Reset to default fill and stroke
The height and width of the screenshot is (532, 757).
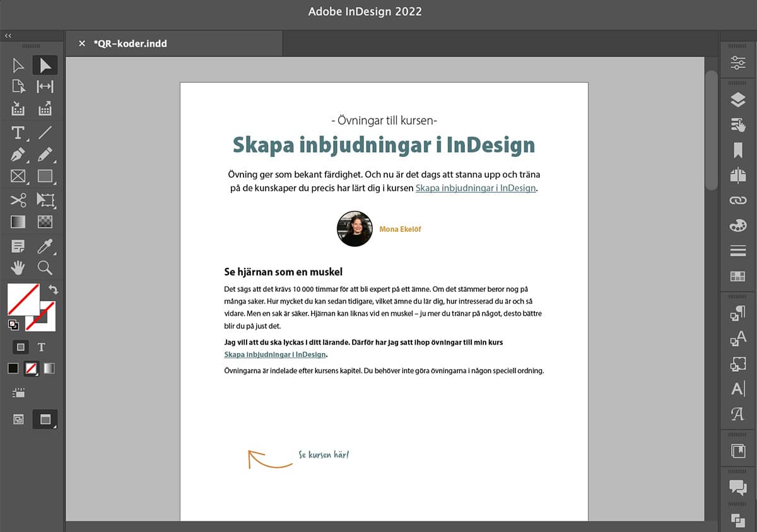click(x=13, y=325)
